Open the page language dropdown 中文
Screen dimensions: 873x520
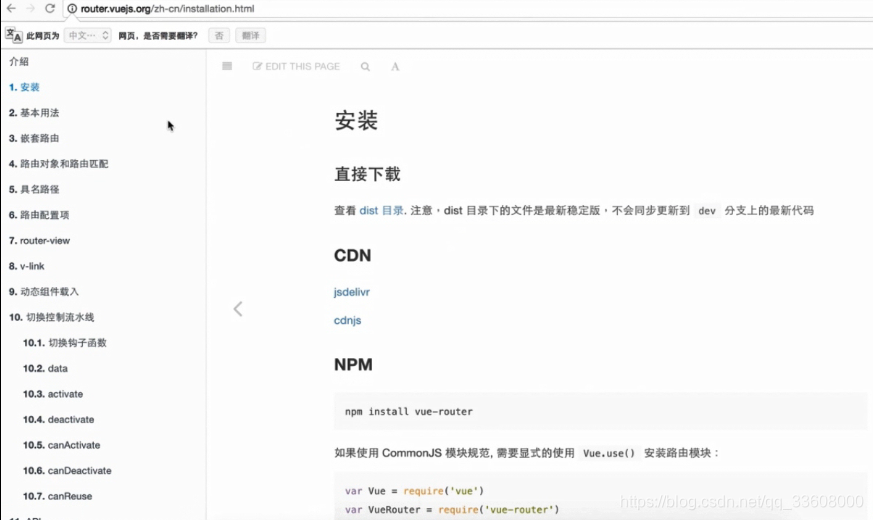pyautogui.click(x=88, y=36)
